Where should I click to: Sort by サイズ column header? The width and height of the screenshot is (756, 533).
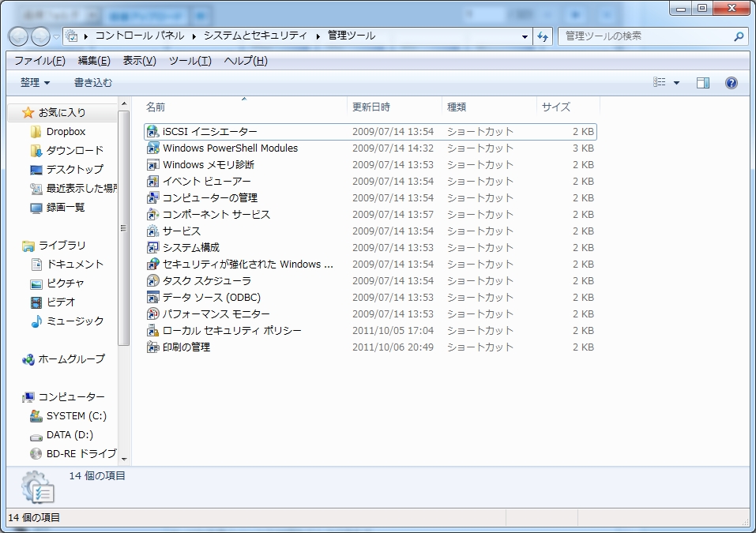point(568,107)
